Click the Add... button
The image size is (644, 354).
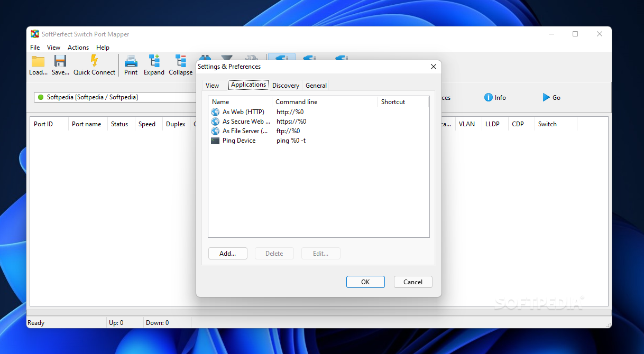[228, 253]
